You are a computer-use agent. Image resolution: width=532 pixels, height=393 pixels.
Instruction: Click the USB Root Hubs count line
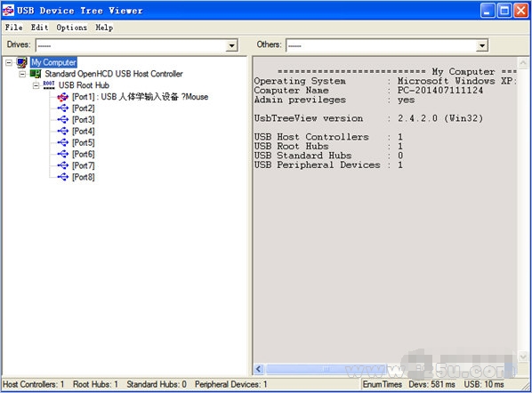[328, 146]
